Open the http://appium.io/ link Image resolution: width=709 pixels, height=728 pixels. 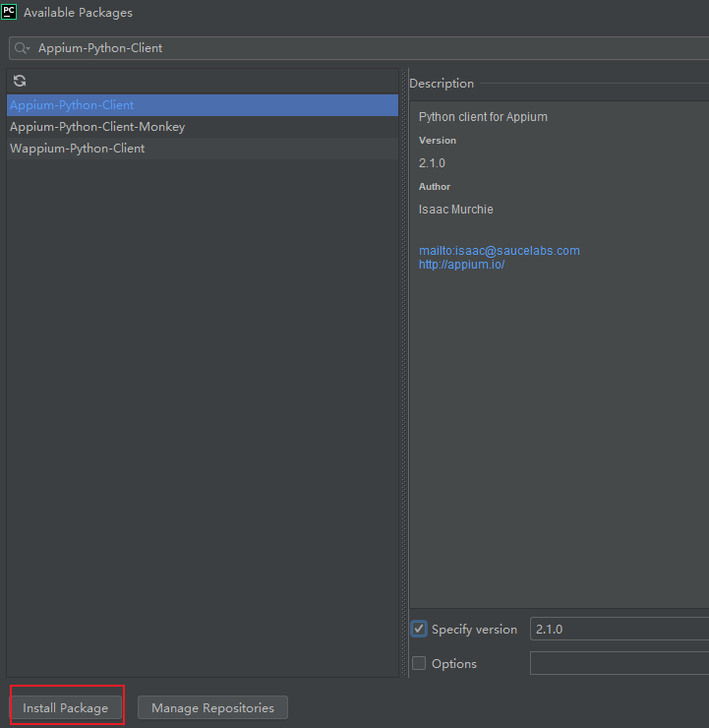[461, 265]
